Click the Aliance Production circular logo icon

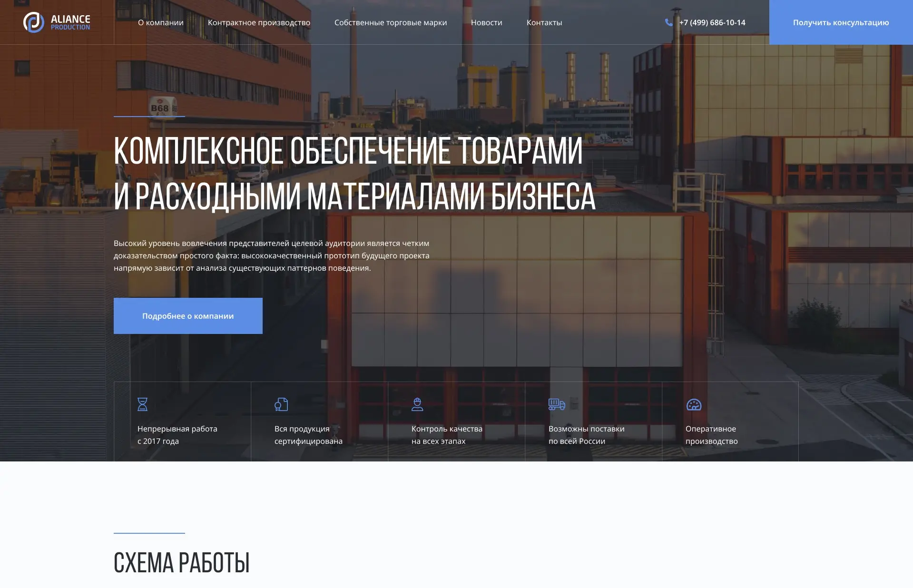pos(33,22)
